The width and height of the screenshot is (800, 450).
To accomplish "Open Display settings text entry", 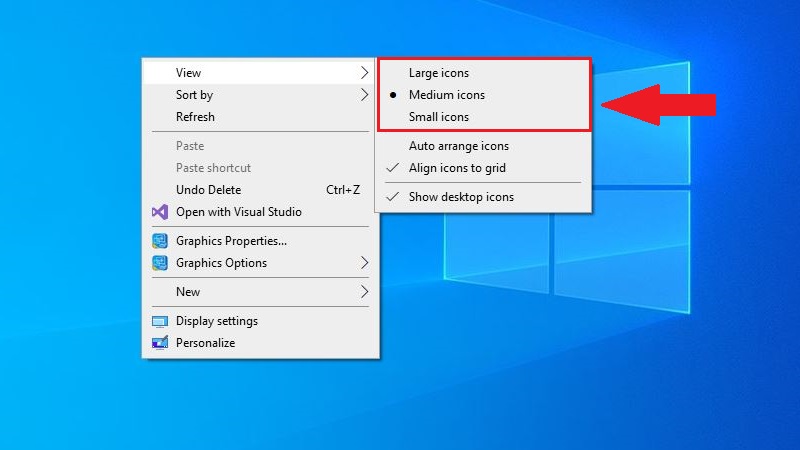I will click(x=216, y=321).
